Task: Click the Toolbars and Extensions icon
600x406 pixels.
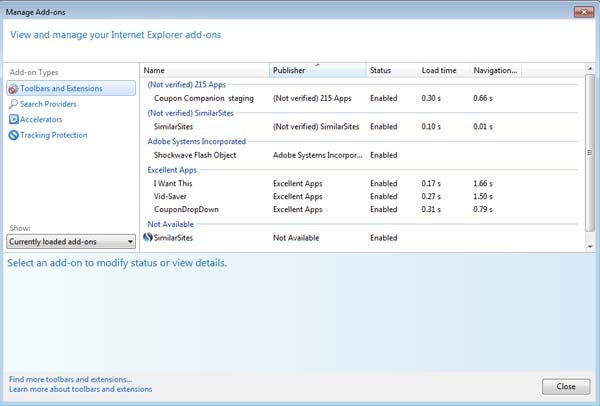Action: [13, 89]
